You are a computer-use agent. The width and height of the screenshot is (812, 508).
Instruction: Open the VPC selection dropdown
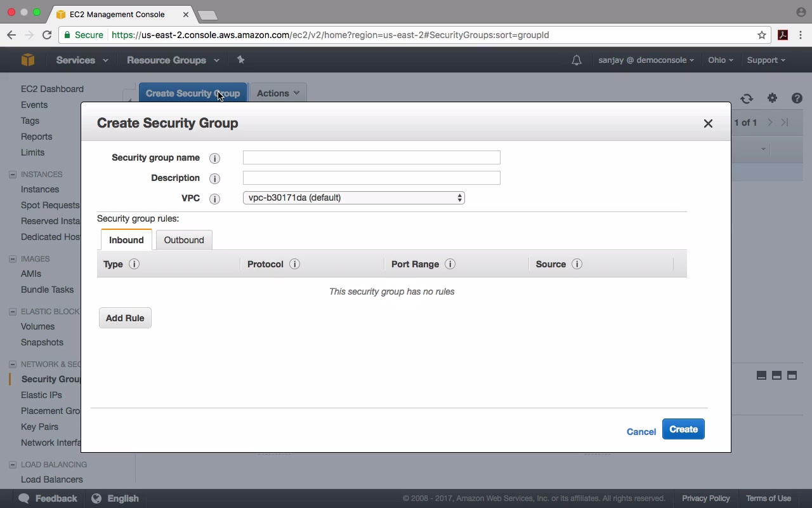354,198
